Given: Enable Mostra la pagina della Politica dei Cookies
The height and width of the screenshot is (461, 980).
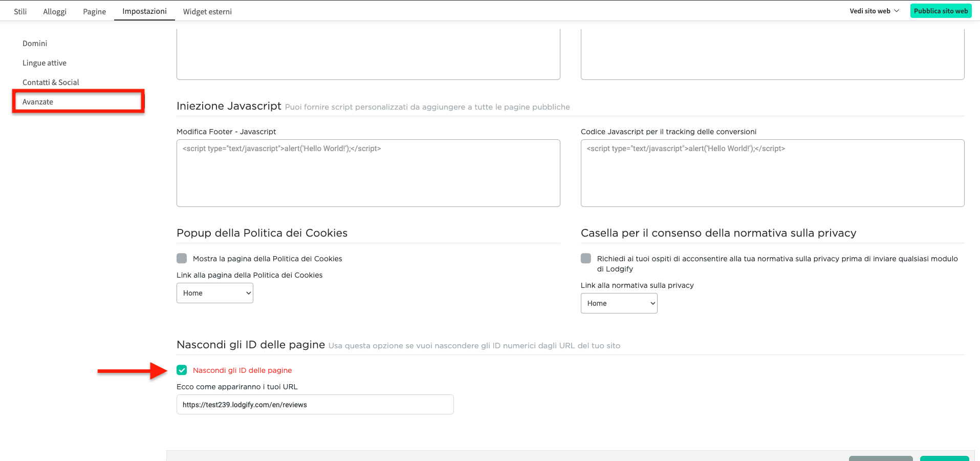Looking at the screenshot, I should click(182, 258).
